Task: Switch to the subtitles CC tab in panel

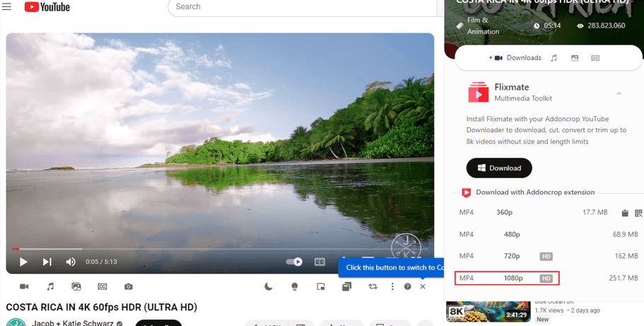Action: [595, 58]
